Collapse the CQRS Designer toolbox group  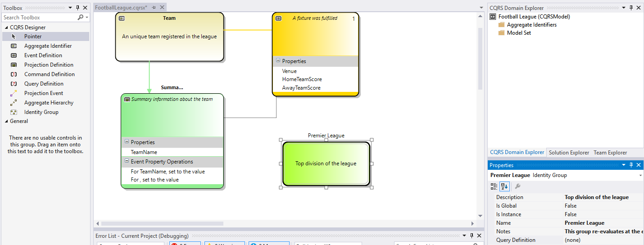[x=6, y=27]
